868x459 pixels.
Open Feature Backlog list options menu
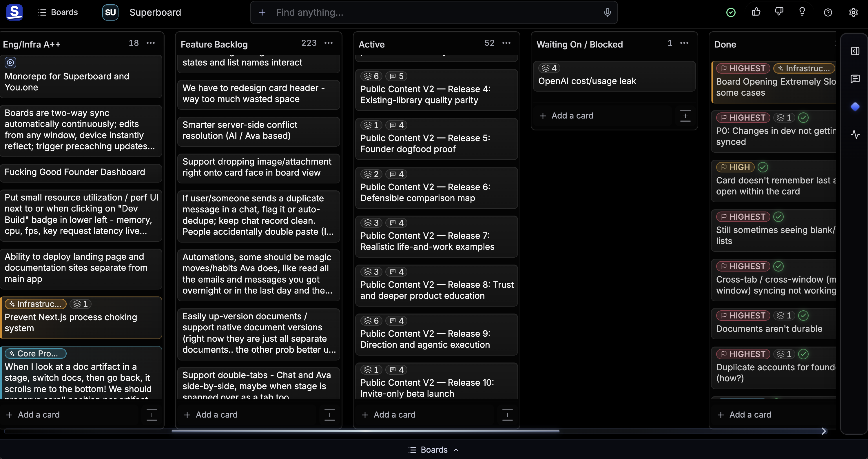tap(329, 43)
